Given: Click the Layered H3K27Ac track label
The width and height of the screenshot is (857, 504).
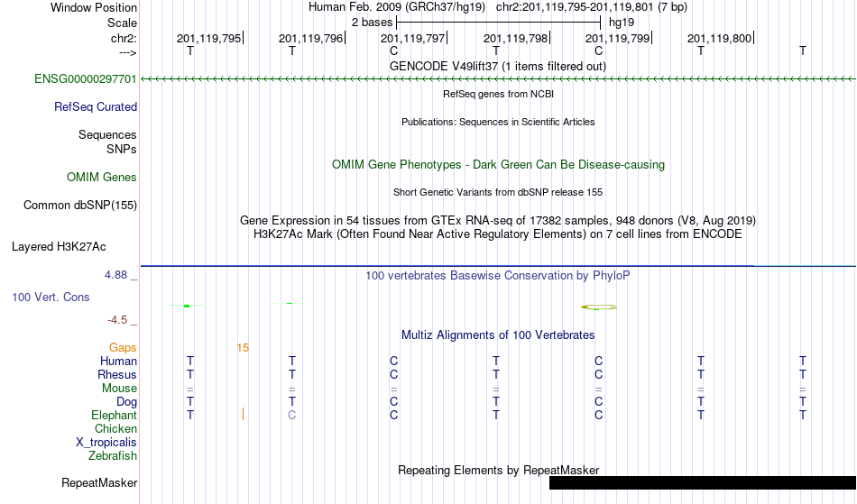Looking at the screenshot, I should [59, 247].
